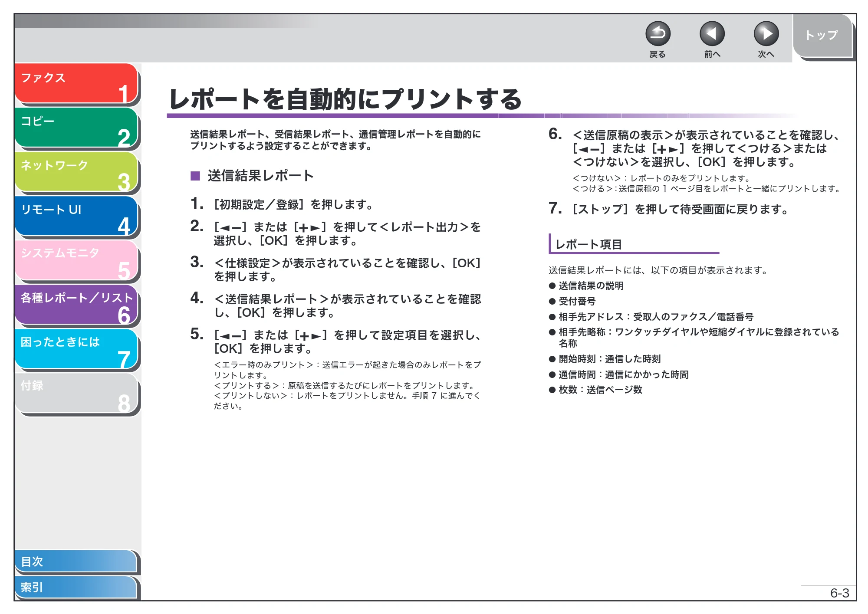Switch to chapter 3 ネットワーク tab
The image size is (868, 614).
tap(76, 171)
